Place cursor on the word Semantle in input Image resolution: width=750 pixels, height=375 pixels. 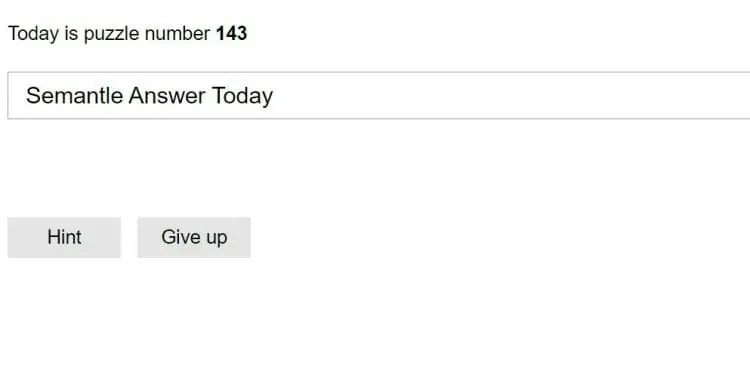tap(75, 95)
